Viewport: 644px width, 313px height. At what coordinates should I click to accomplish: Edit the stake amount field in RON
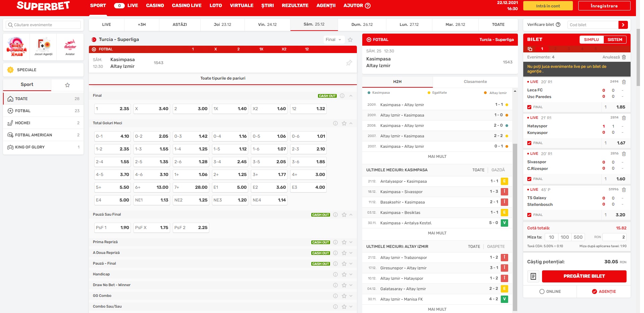click(614, 237)
